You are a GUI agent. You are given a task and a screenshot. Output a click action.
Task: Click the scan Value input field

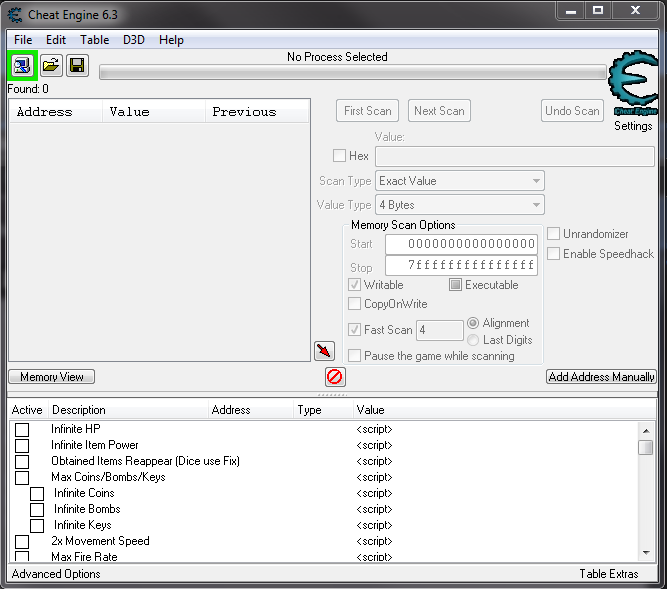click(515, 156)
